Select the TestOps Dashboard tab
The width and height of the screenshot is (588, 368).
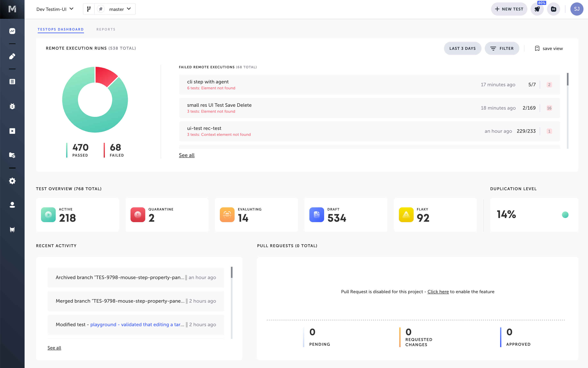pyautogui.click(x=61, y=29)
